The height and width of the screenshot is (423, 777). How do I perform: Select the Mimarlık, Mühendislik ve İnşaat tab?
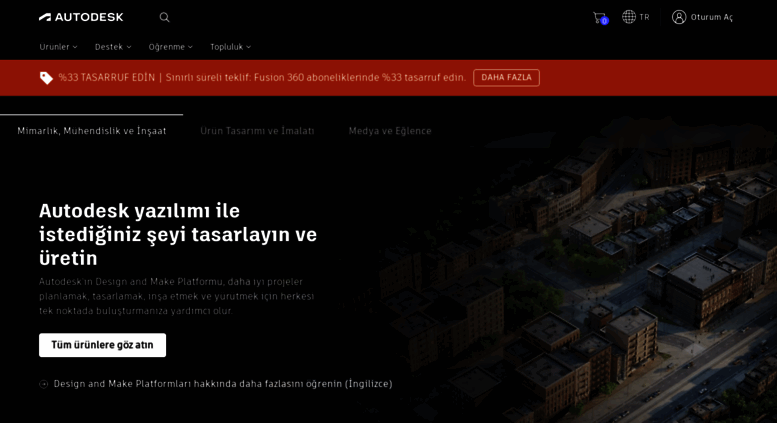click(92, 131)
